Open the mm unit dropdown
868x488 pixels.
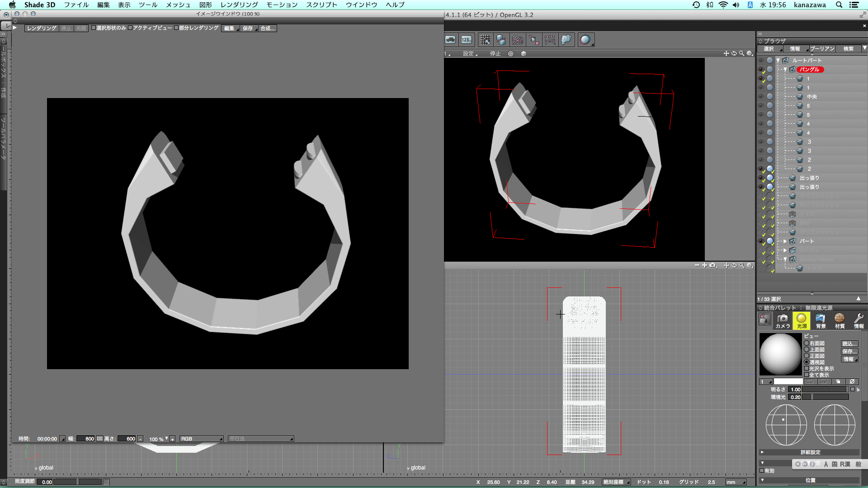736,482
